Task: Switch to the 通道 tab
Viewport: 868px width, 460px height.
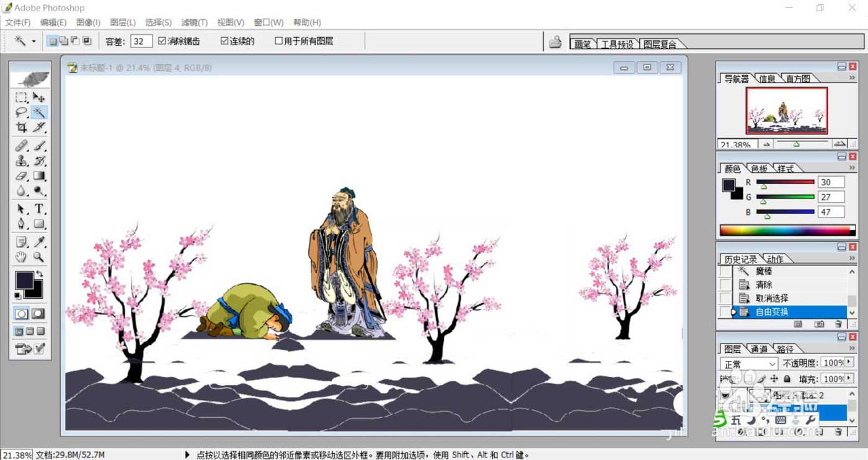Action: click(759, 349)
